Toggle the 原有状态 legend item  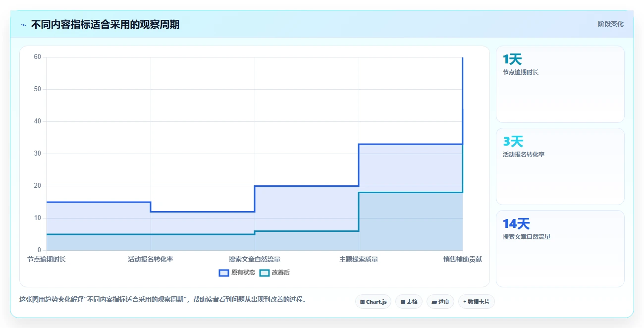[x=237, y=273]
